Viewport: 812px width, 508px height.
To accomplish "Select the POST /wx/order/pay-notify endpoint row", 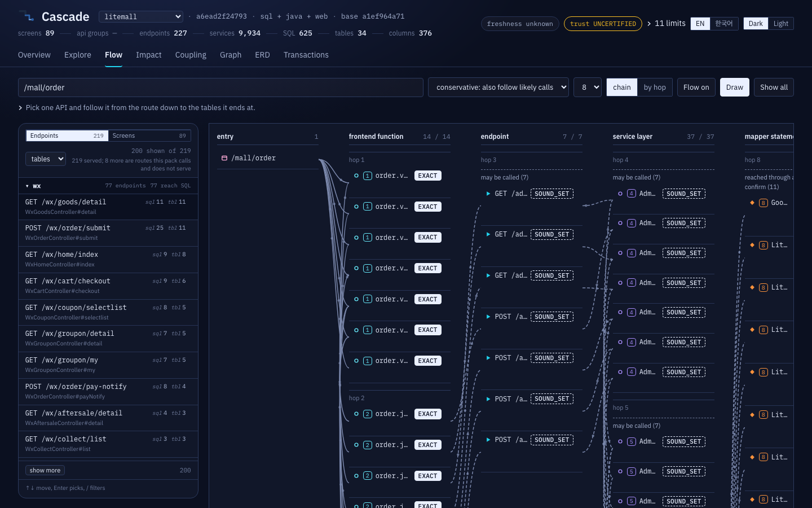I will 108,391.
